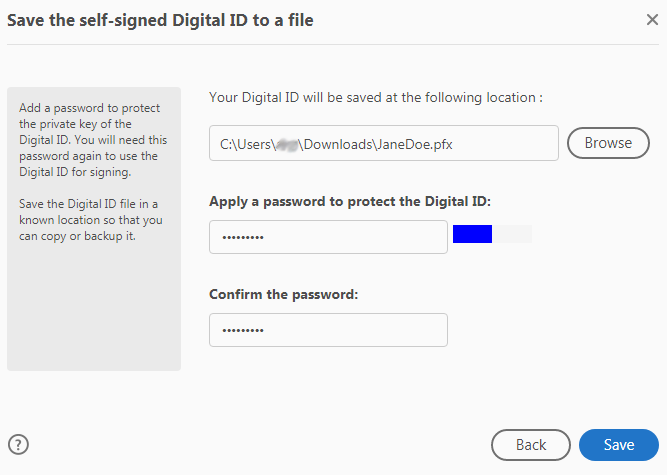This screenshot has width=667, height=475.
Task: Click the Confirm the password field
Action: (328, 330)
